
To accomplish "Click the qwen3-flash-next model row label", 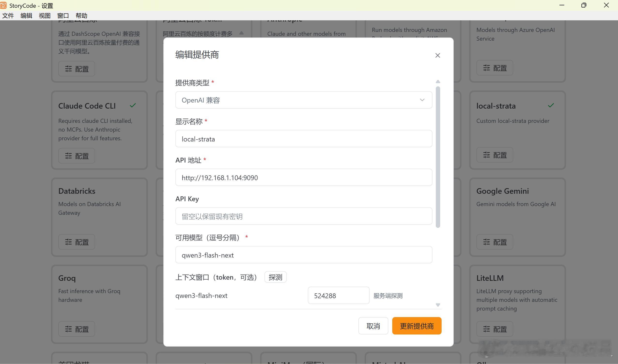I will pos(201,296).
